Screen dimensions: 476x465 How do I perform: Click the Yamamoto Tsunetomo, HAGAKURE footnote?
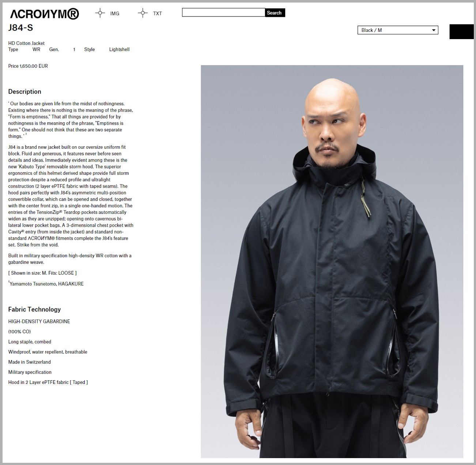[46, 284]
